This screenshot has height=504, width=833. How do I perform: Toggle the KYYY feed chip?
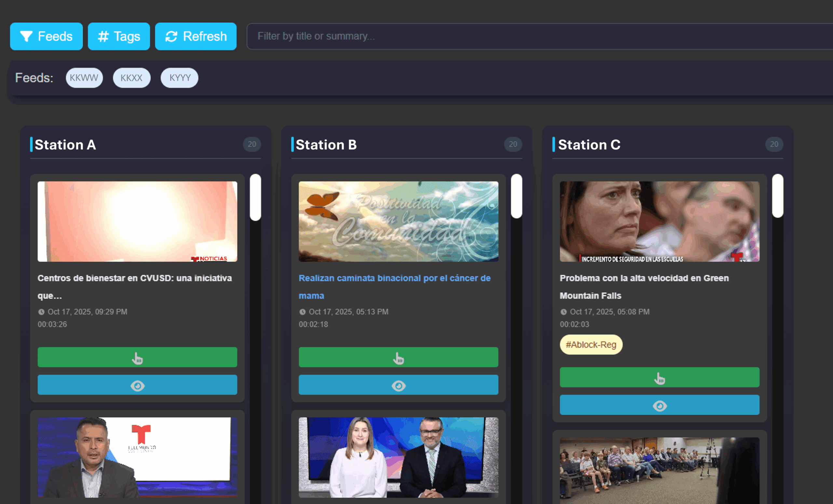tap(180, 78)
